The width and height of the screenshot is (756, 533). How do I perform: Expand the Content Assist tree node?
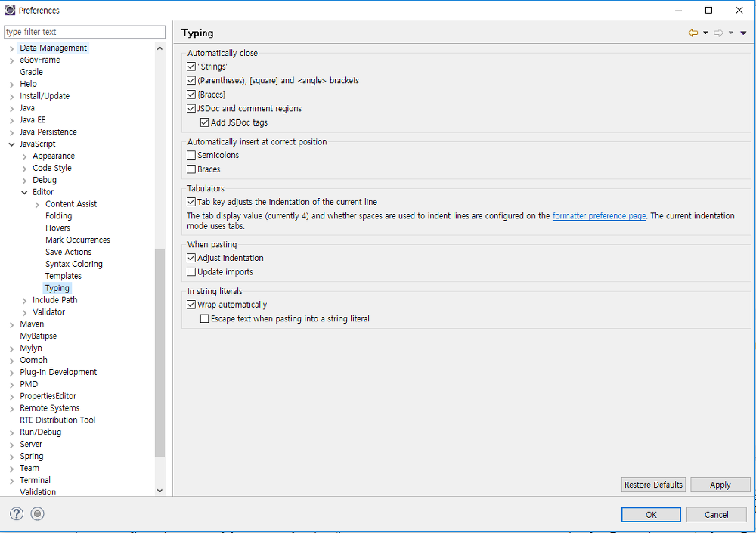pyautogui.click(x=37, y=205)
